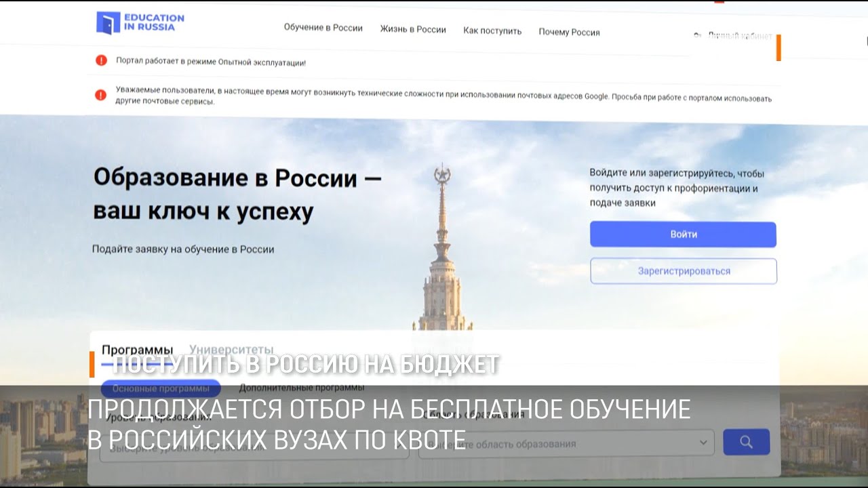Open the Обучение в России menu

pos(323,28)
